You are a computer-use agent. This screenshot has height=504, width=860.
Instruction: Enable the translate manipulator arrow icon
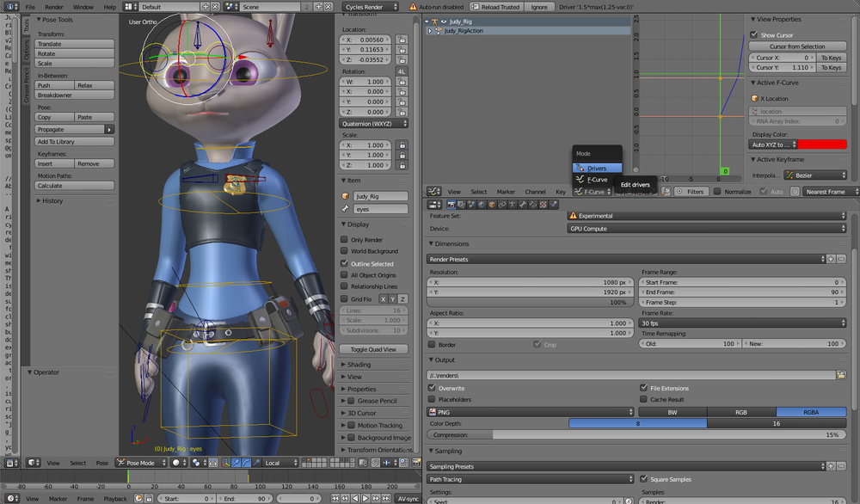(x=236, y=463)
